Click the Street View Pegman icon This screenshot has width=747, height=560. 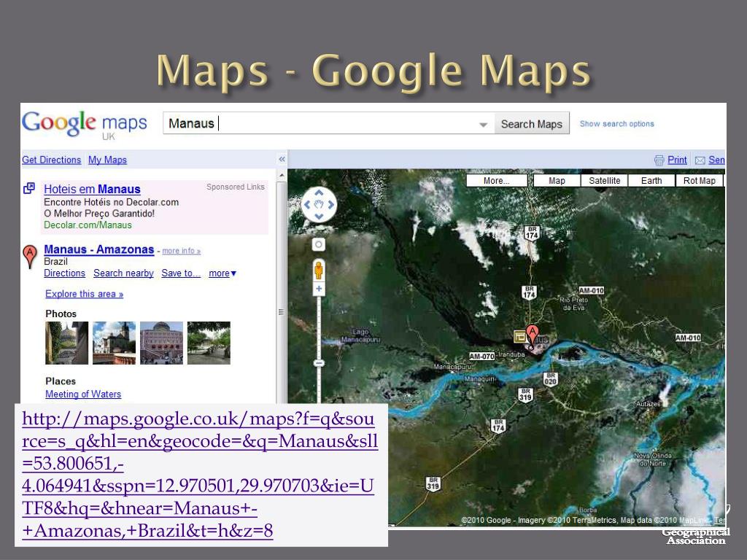[x=319, y=270]
